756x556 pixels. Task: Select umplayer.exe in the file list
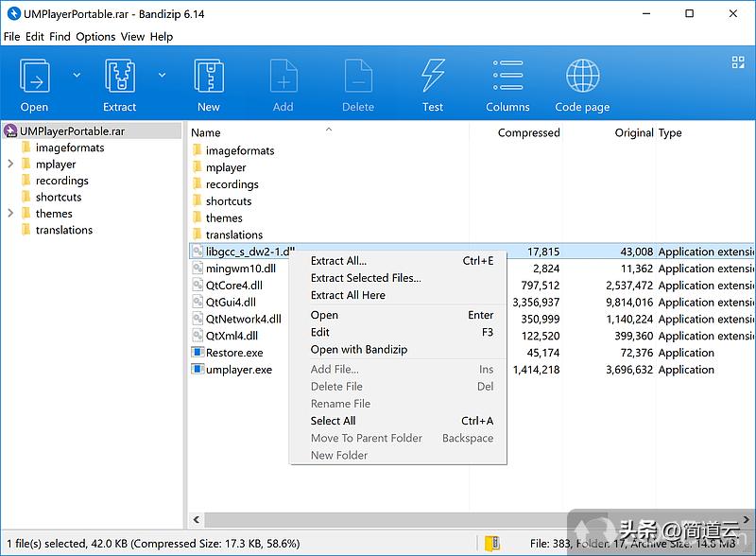(x=238, y=370)
